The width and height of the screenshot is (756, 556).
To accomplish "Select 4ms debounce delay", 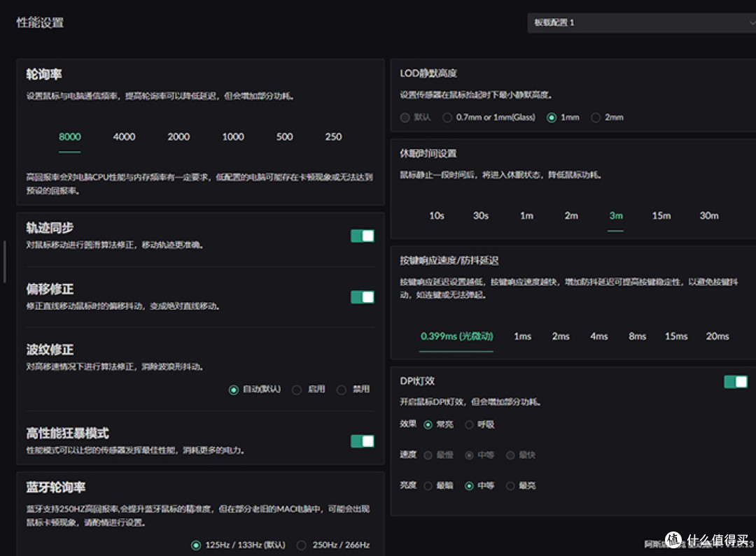I will click(x=598, y=336).
